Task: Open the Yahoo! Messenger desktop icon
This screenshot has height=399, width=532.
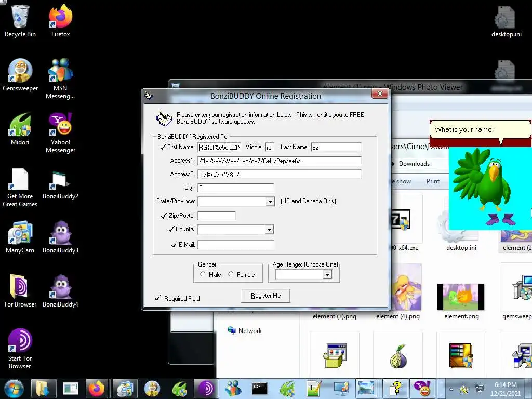Action: [x=60, y=132]
